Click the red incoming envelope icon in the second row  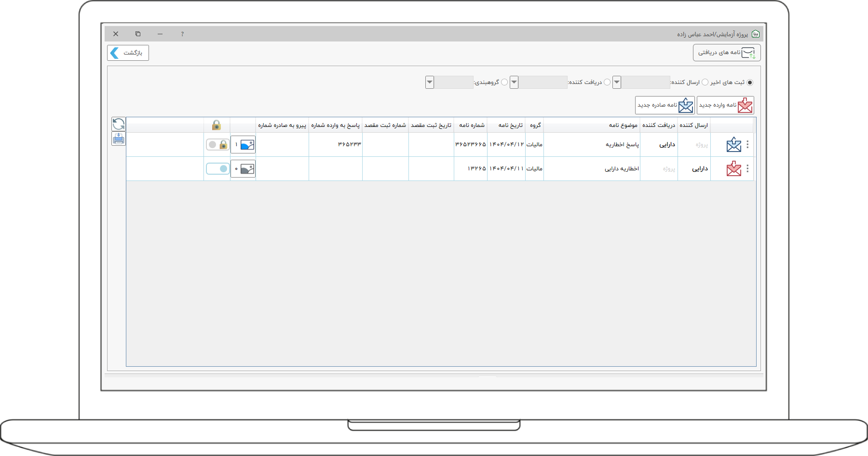tap(733, 169)
